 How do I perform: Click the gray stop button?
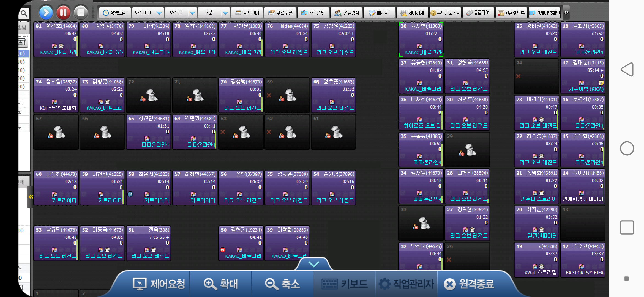tap(81, 13)
